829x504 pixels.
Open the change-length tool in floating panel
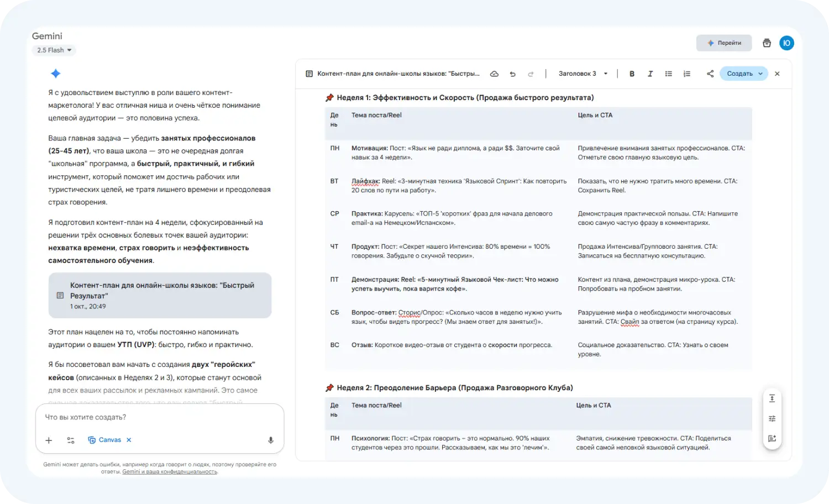pos(772,398)
